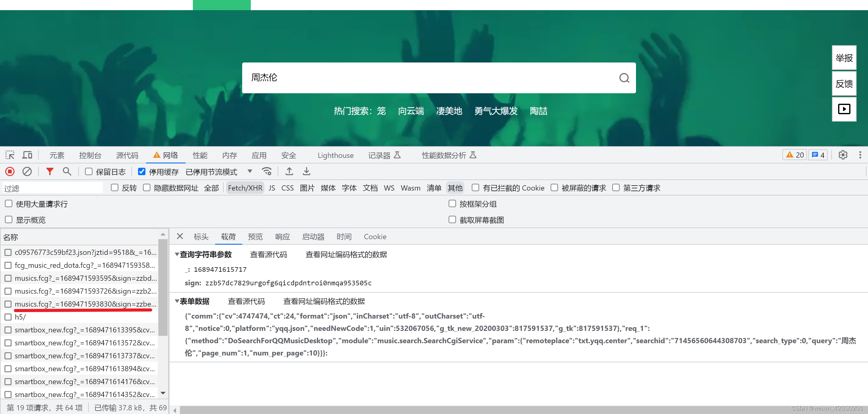Viewport: 868px width, 414px height.
Task: Enable 使用大量请求行 checkbox
Action: [9, 204]
